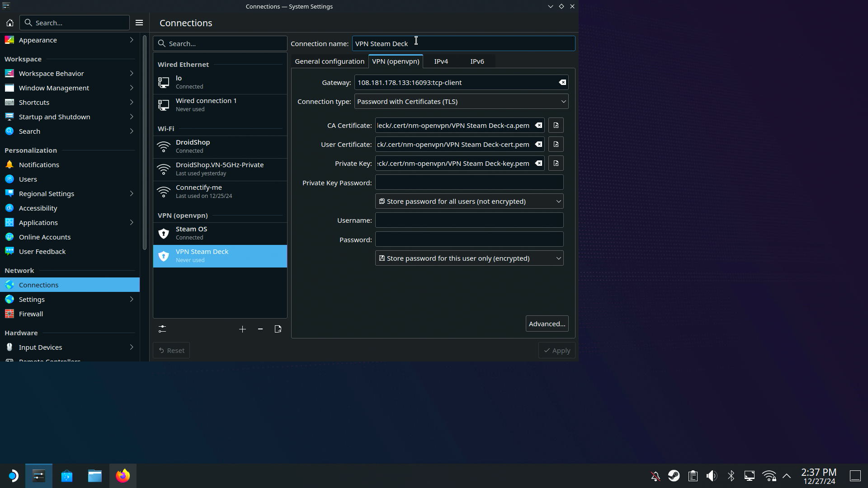Open display configuration tray icon
868x488 pixels.
(750, 476)
